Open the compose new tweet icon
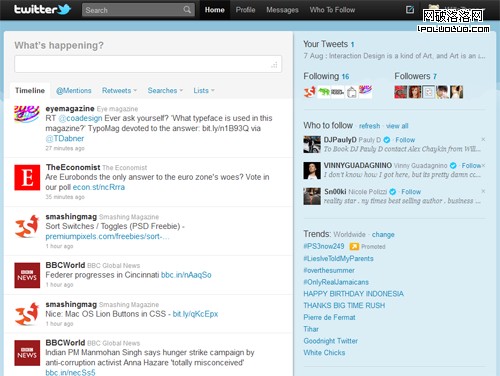This screenshot has width=500, height=376. [x=410, y=9]
